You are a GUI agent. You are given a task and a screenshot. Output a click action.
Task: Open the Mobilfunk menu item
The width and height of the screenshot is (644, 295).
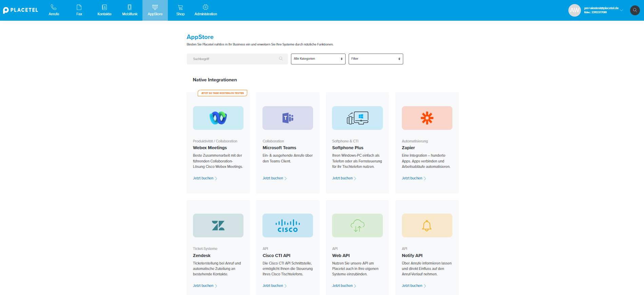[130, 10]
